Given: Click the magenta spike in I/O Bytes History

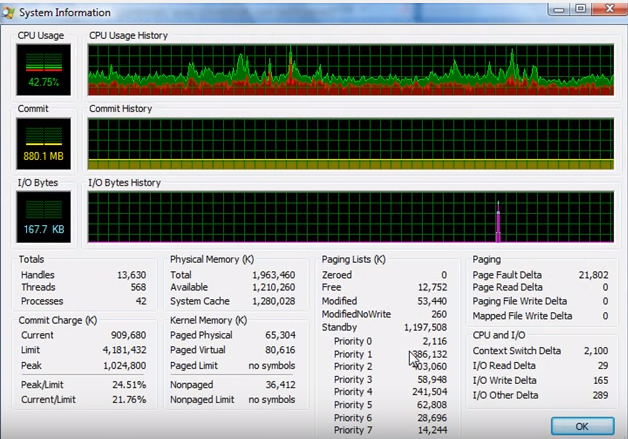Looking at the screenshot, I should pos(498,223).
